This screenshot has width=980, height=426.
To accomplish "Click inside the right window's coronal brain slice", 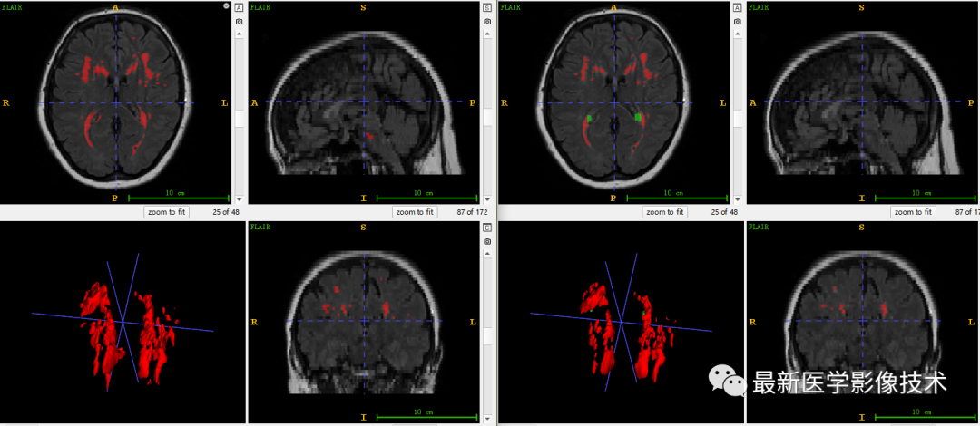I will 863,322.
